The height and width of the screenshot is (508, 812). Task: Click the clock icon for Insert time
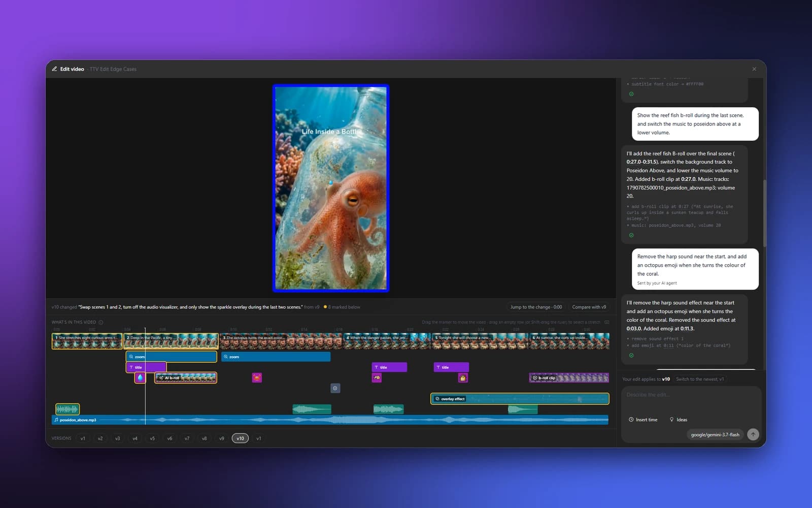pos(631,420)
